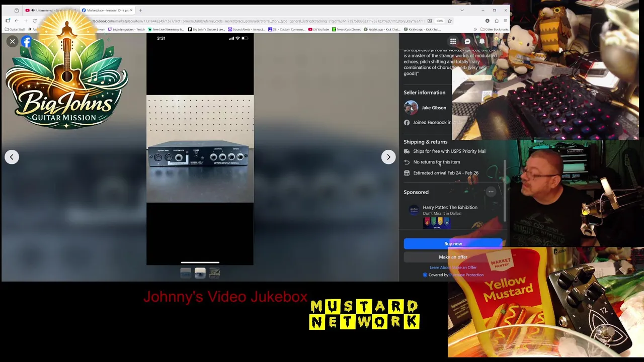The height and width of the screenshot is (362, 644).
Task: Open the Learn About Make an Offer link
Action: 453,267
